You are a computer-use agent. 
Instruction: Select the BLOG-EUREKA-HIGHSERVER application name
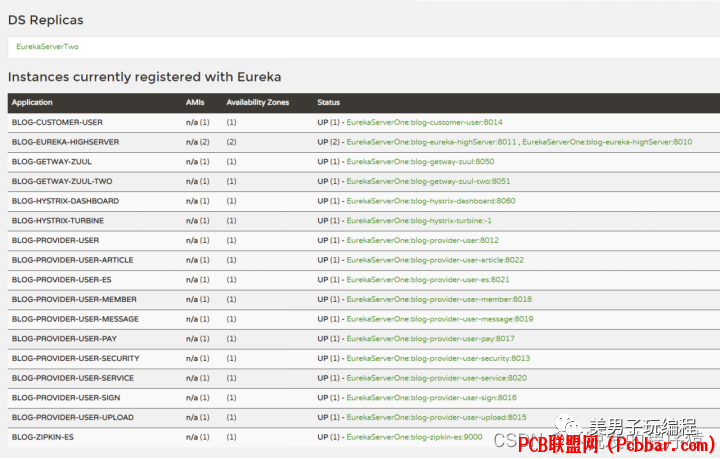65,142
